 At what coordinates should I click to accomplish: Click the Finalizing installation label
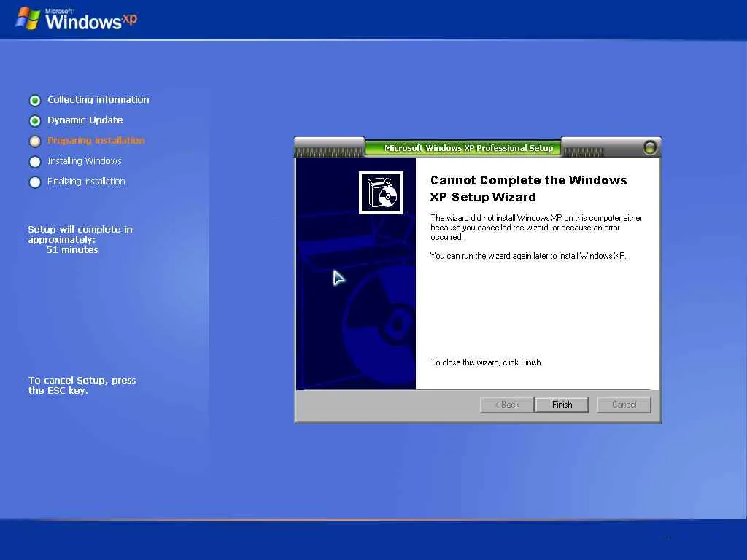[x=86, y=182]
